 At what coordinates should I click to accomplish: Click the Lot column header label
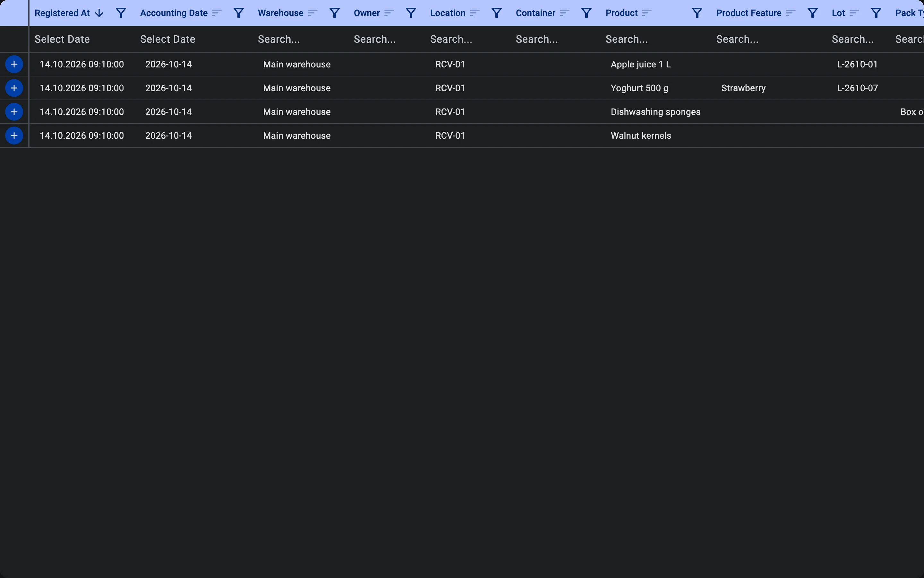tap(838, 13)
